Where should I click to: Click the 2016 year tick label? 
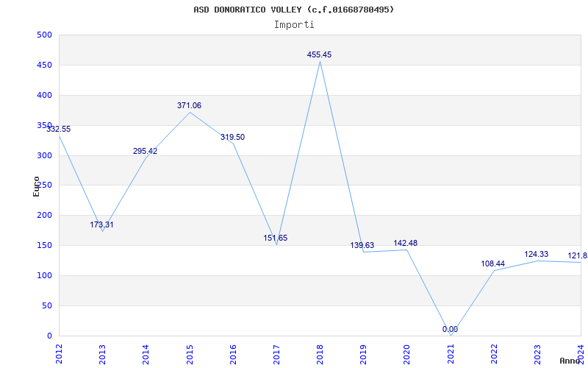(x=233, y=354)
